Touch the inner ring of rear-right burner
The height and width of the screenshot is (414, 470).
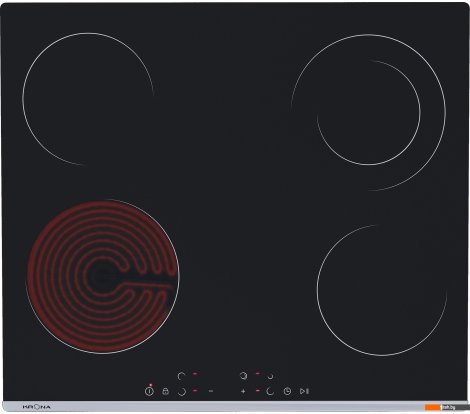pos(369,113)
